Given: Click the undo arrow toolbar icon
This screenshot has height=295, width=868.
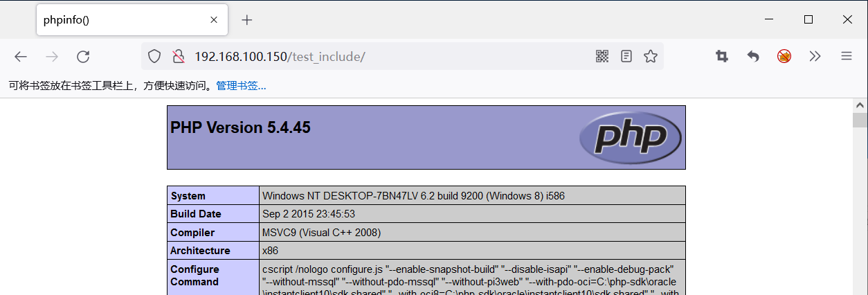Looking at the screenshot, I should tap(753, 57).
